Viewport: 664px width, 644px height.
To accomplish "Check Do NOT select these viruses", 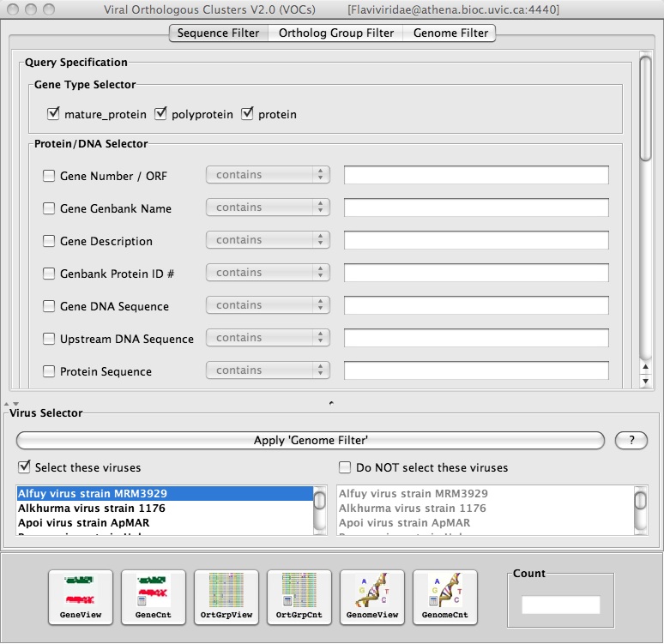I will coord(345,467).
